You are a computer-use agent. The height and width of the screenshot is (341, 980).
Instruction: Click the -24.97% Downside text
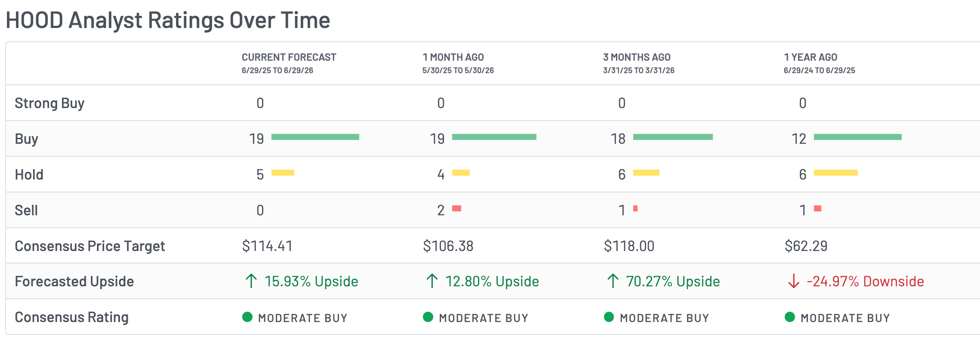click(865, 282)
